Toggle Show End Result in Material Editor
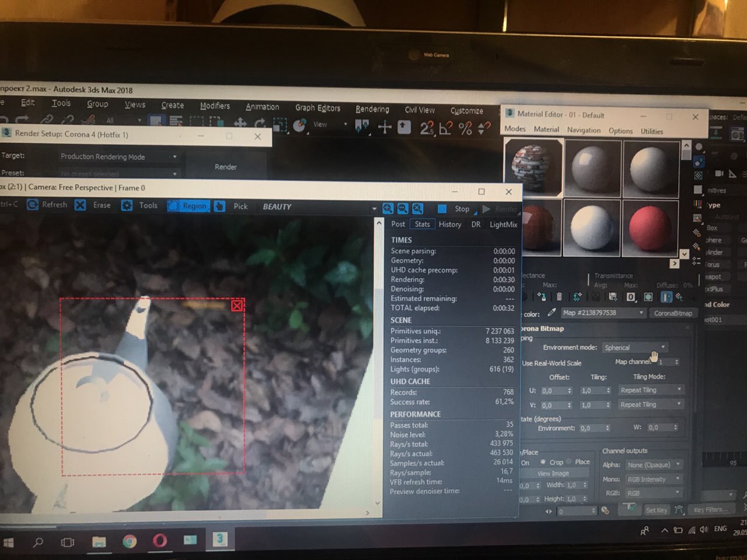The image size is (747, 560). (666, 297)
